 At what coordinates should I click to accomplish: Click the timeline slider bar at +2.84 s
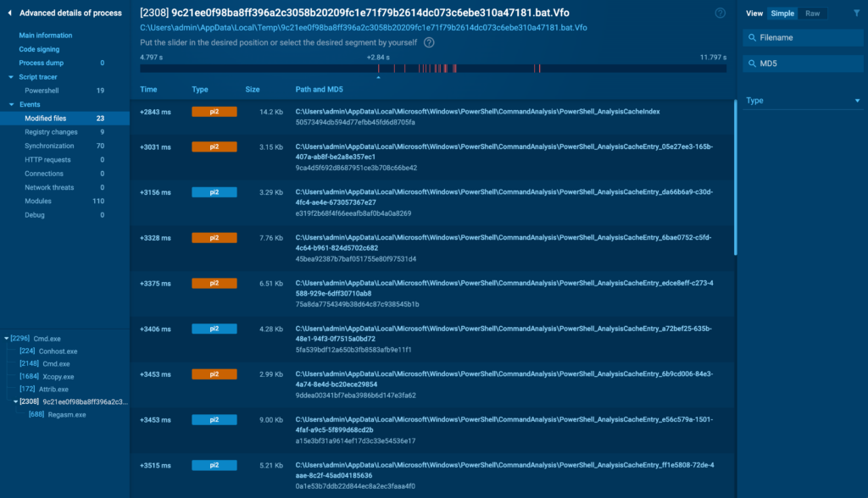click(x=378, y=69)
